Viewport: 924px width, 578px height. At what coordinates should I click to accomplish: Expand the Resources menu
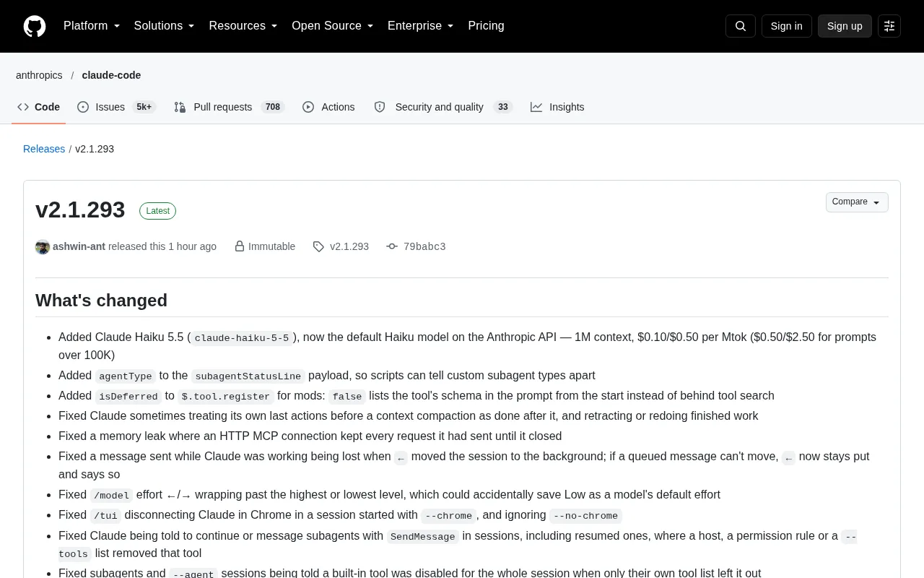click(243, 26)
